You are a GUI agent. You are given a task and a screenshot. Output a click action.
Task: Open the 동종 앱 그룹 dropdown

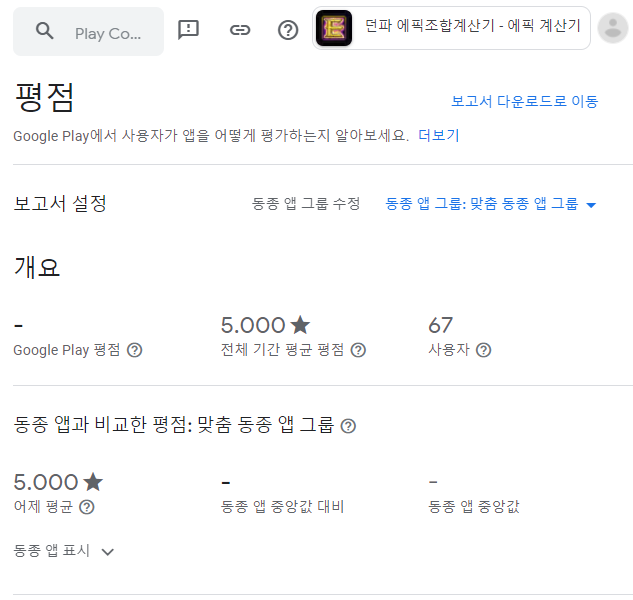pyautogui.click(x=490, y=204)
